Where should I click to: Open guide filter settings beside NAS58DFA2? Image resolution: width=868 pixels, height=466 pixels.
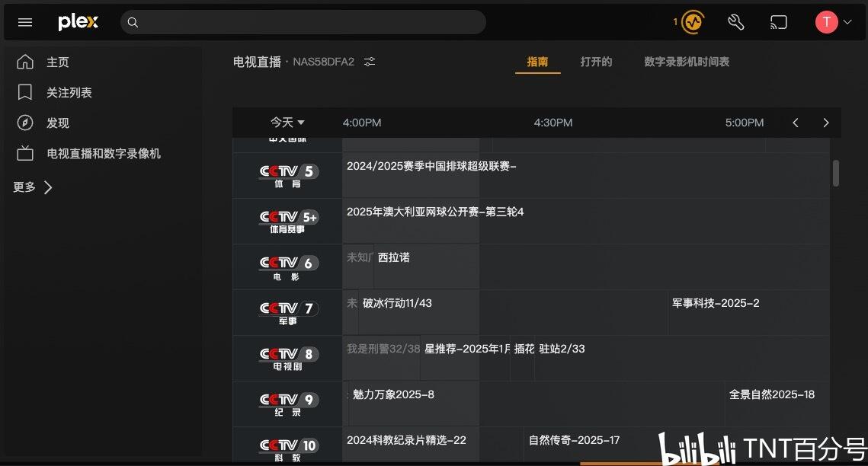[x=370, y=62]
